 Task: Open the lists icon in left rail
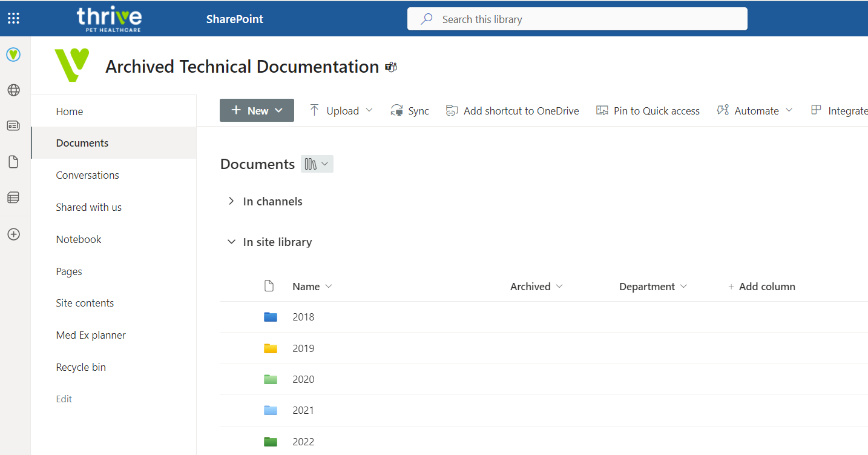tap(13, 198)
